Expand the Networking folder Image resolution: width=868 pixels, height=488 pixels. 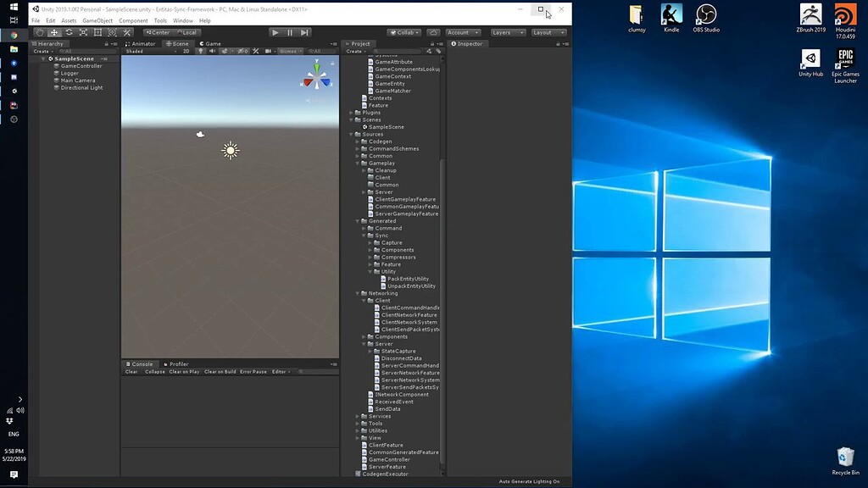click(x=356, y=293)
